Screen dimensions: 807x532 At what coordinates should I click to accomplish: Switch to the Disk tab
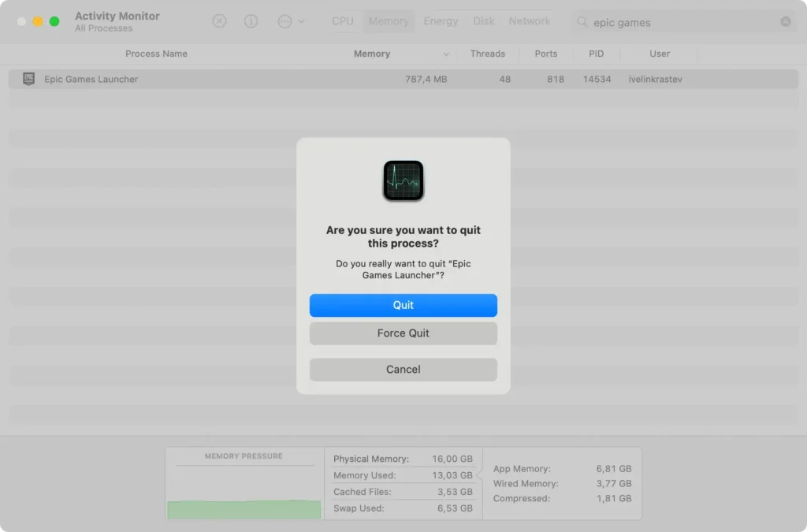coord(483,21)
